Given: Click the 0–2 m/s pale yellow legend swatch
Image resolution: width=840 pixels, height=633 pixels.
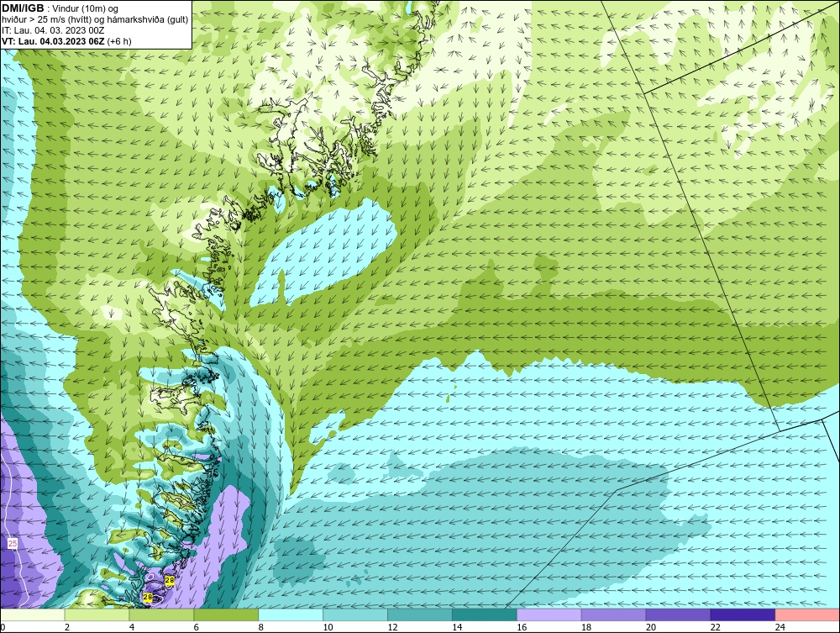Looking at the screenshot, I should point(33,615).
